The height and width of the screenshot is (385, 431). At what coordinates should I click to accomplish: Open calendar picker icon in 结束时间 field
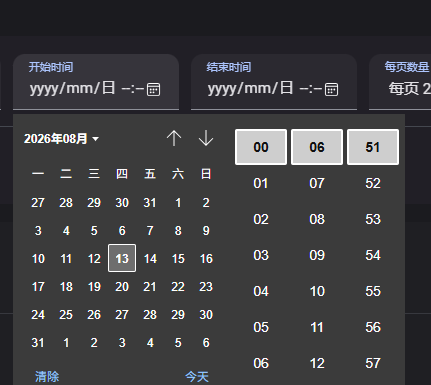point(331,89)
